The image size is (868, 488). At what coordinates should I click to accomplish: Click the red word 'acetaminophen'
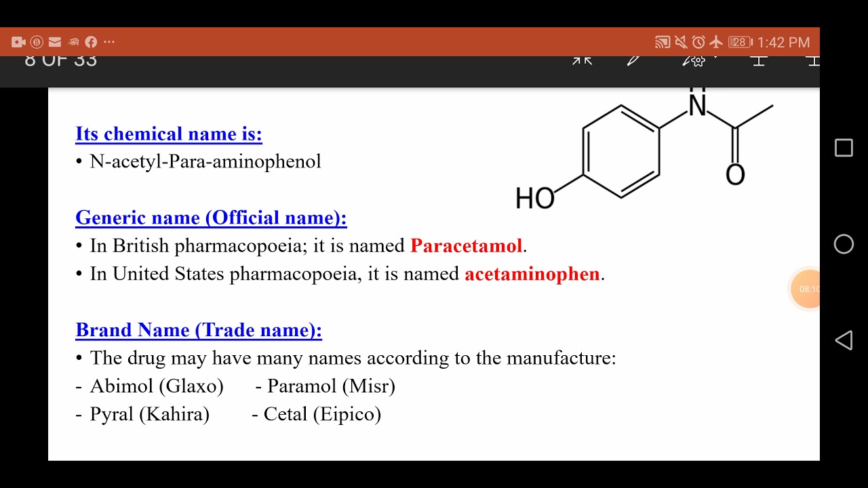[532, 274]
